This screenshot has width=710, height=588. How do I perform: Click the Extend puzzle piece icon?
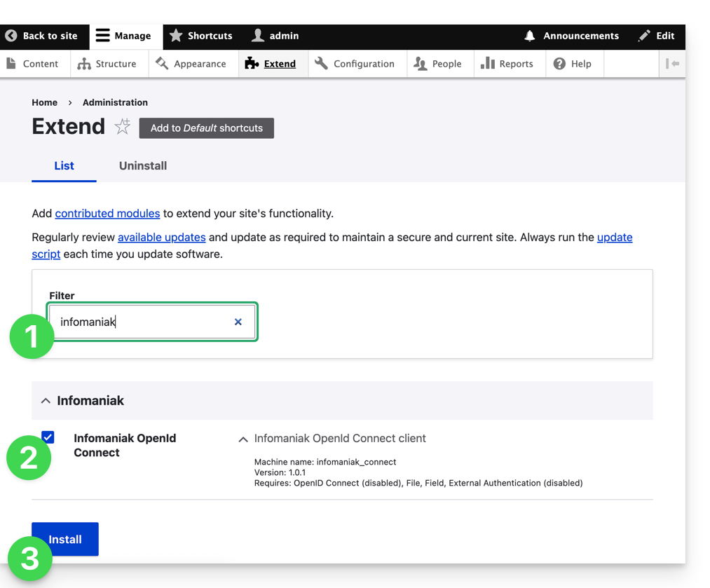pos(252,63)
